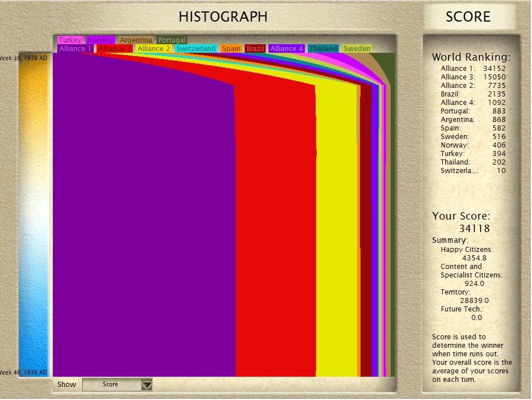Image resolution: width=532 pixels, height=400 pixels.
Task: Click Portugal: 883 ranking row
Action: pos(473,111)
